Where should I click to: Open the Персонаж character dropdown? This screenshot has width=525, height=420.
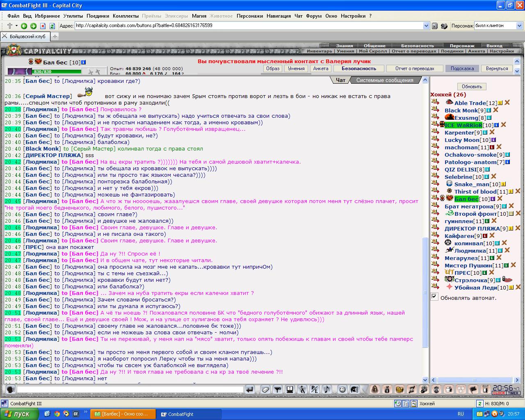coord(519,25)
